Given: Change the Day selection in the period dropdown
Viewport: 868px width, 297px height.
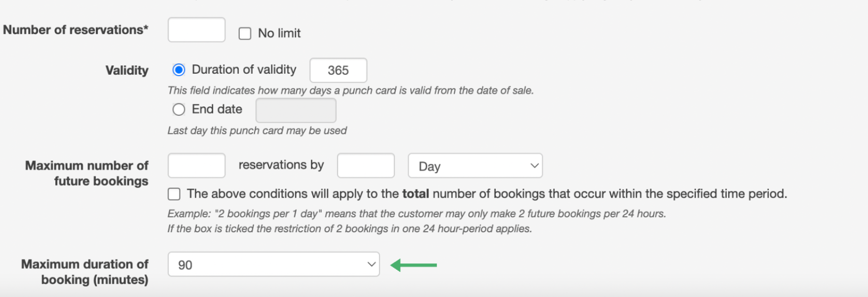Looking at the screenshot, I should click(475, 166).
